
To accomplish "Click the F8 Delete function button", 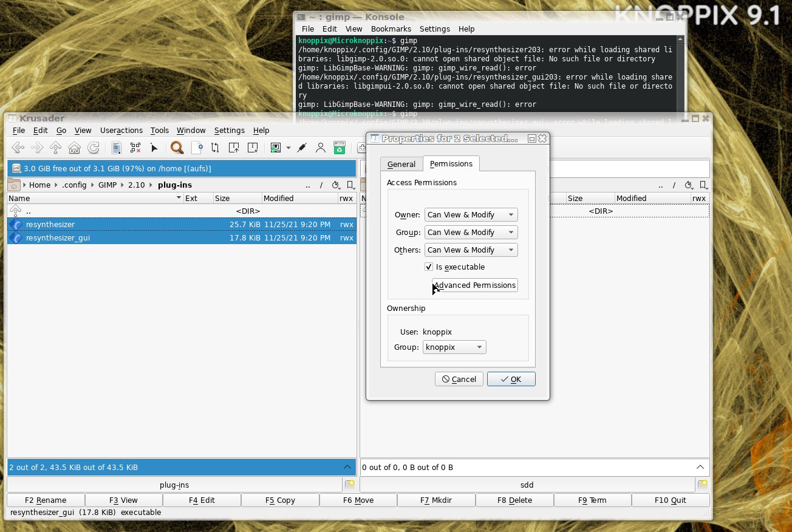I will click(x=514, y=500).
